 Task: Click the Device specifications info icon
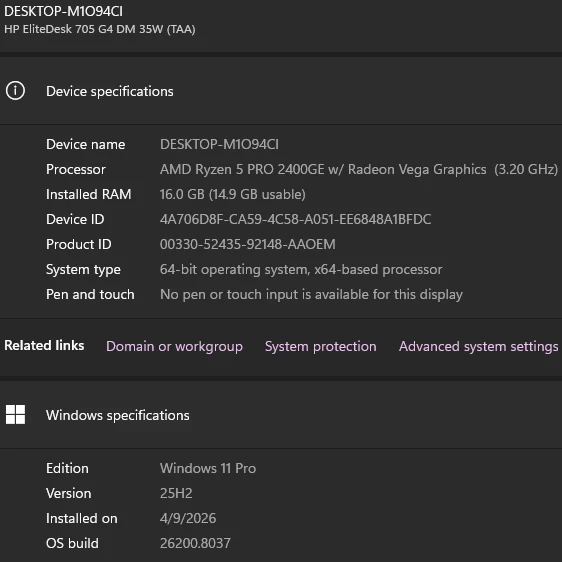coord(15,91)
